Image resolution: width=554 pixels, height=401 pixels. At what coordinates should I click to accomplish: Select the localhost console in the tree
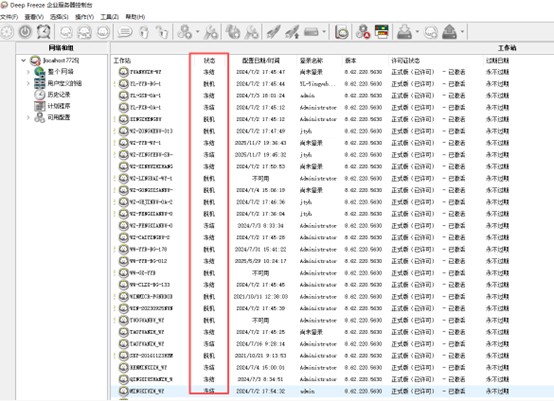point(61,60)
